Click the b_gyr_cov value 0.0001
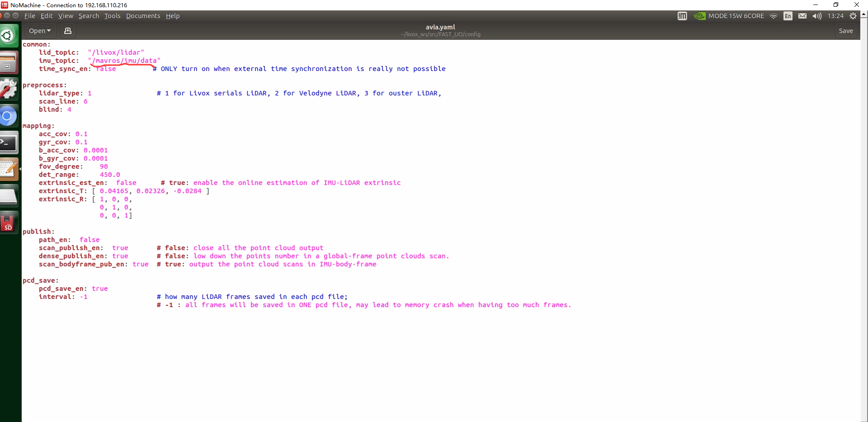868x422 pixels. pos(95,158)
